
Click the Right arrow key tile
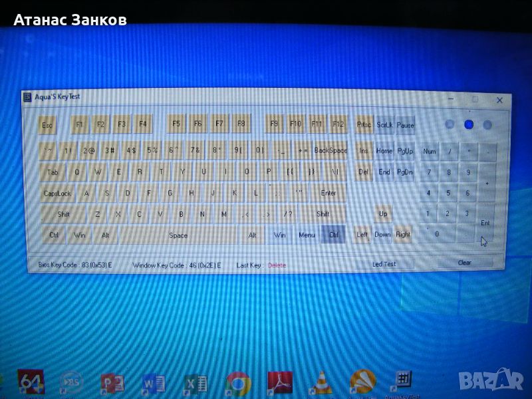[403, 235]
